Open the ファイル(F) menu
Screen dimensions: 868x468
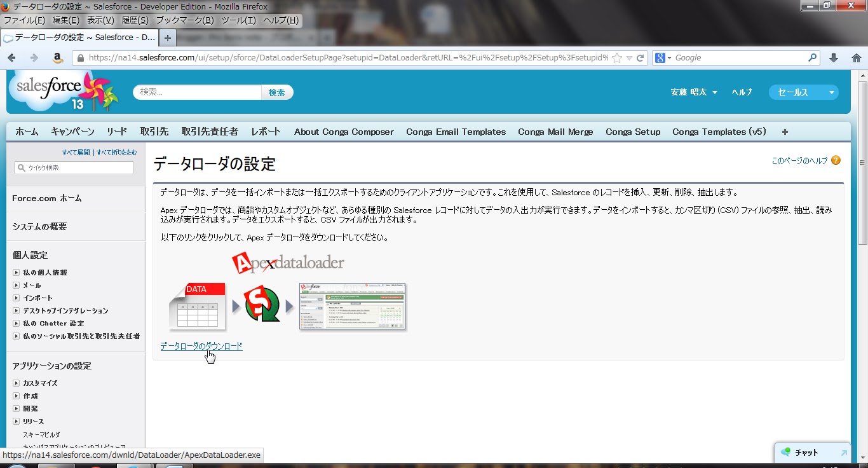pyautogui.click(x=25, y=20)
